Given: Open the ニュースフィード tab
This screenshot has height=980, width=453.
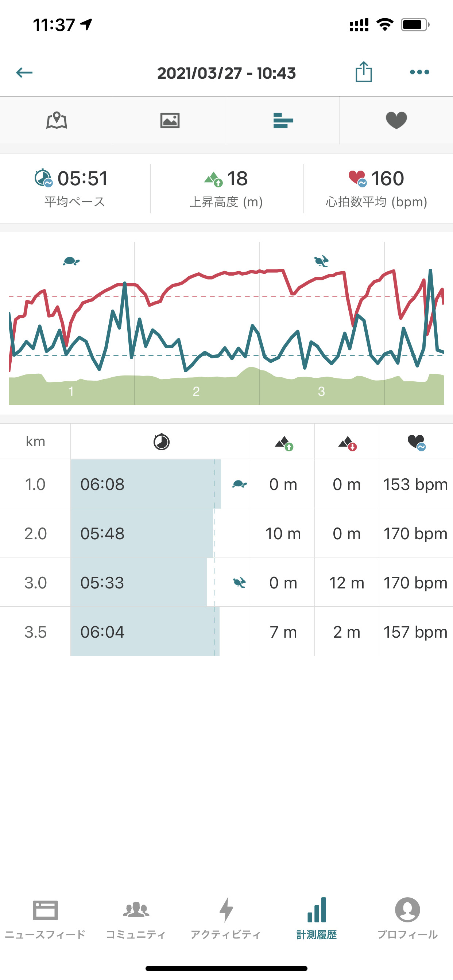Looking at the screenshot, I should coord(45,918).
